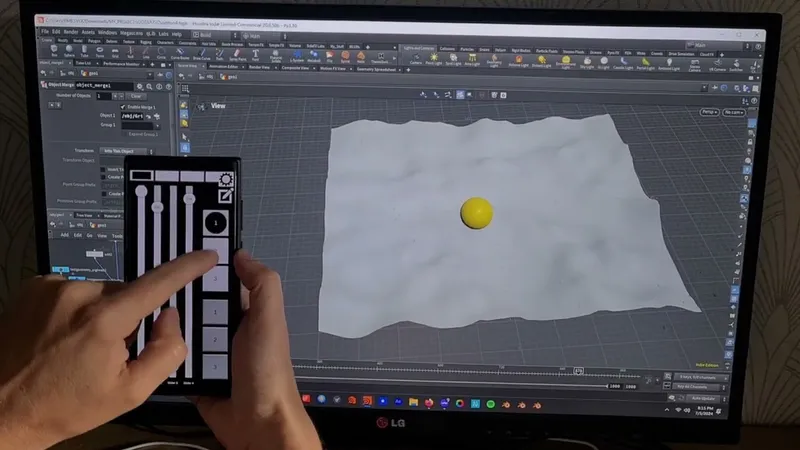Tap the edit pencil icon on the phone app
The width and height of the screenshot is (800, 450).
pos(225,196)
